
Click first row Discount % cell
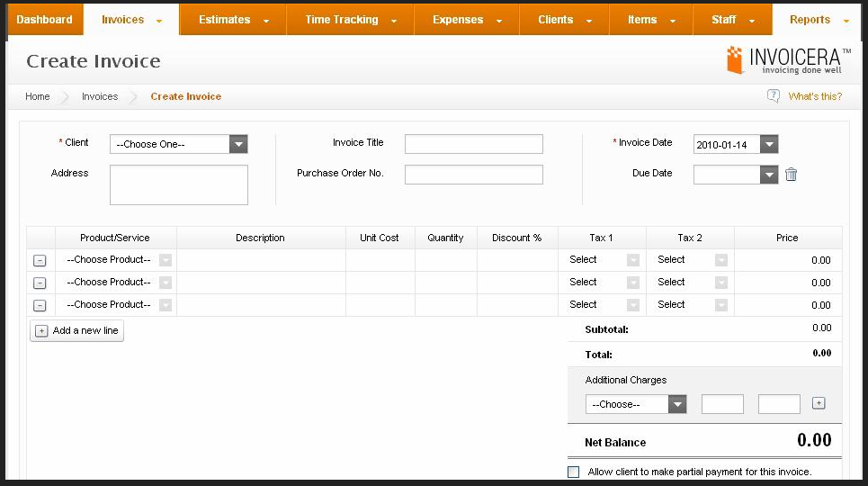tap(517, 260)
